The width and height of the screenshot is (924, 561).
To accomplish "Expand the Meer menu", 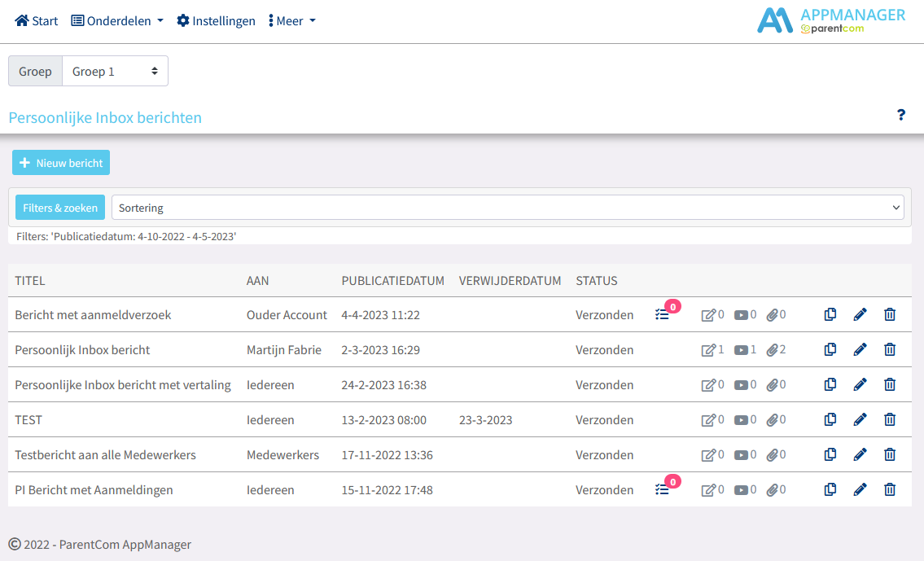I will [291, 20].
